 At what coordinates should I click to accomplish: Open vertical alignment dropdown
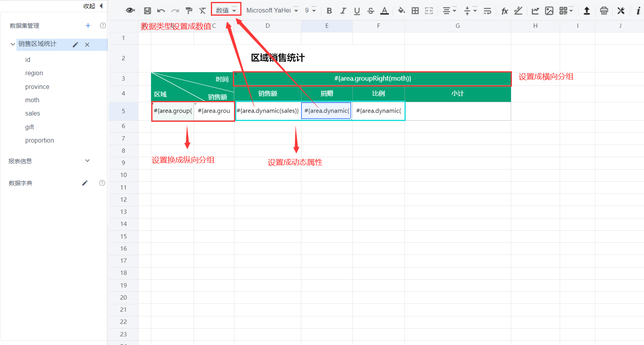(470, 11)
